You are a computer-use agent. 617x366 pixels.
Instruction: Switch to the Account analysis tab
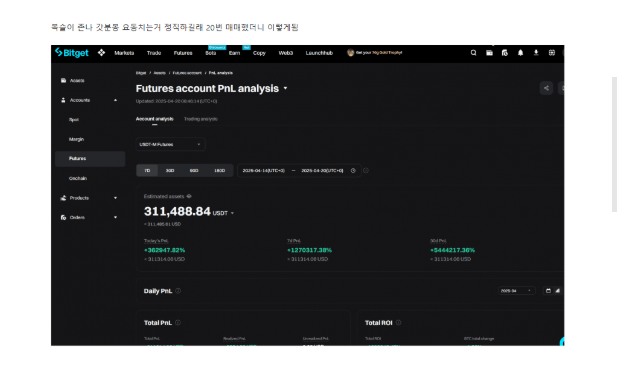(x=155, y=119)
